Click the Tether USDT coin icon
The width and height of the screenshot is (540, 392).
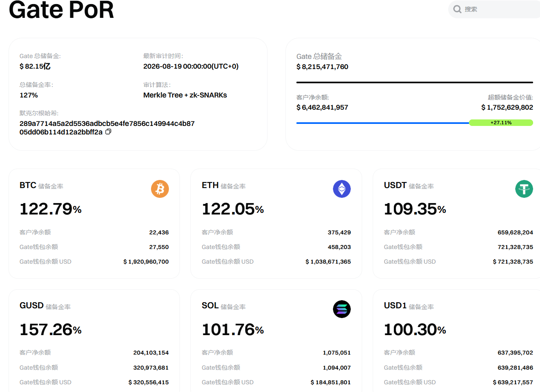524,189
